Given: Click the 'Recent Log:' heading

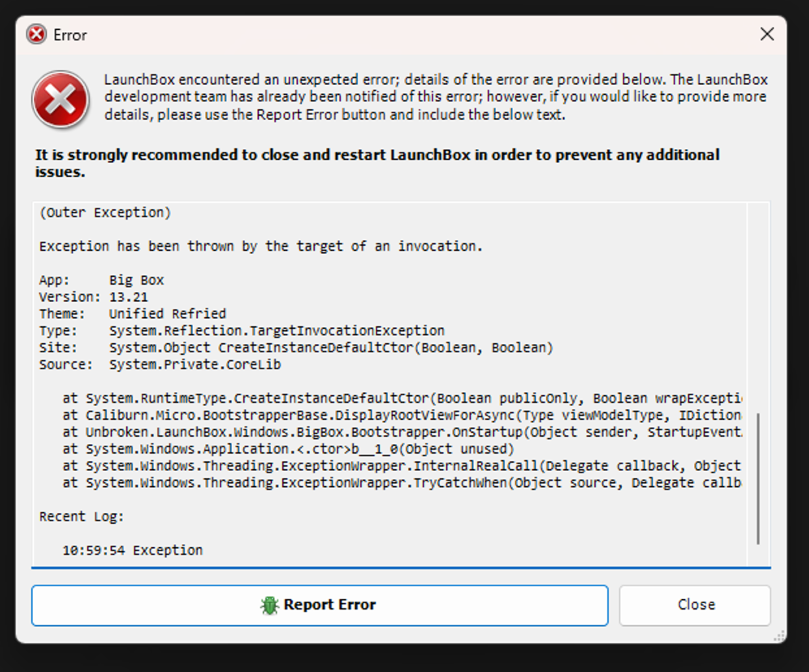Looking at the screenshot, I should [x=81, y=517].
